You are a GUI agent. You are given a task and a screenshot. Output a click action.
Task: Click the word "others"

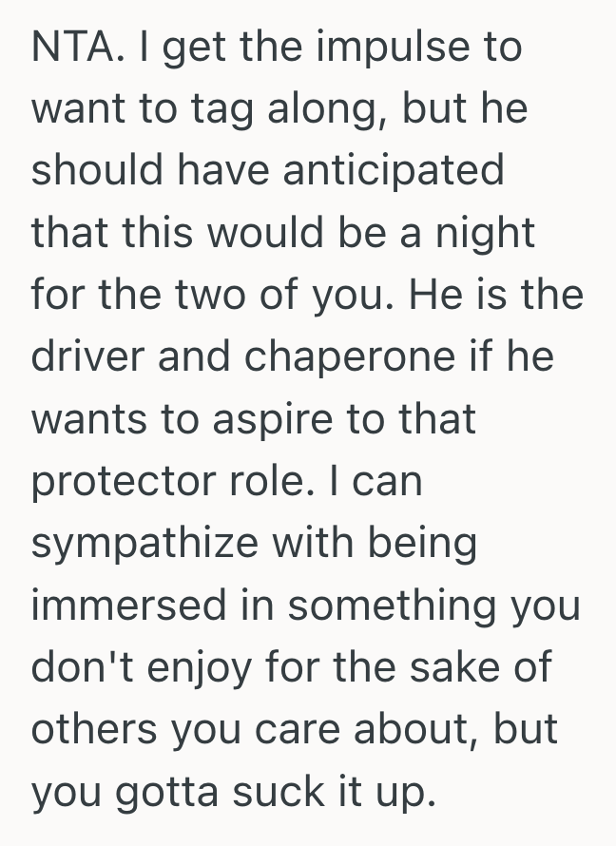click(92, 729)
